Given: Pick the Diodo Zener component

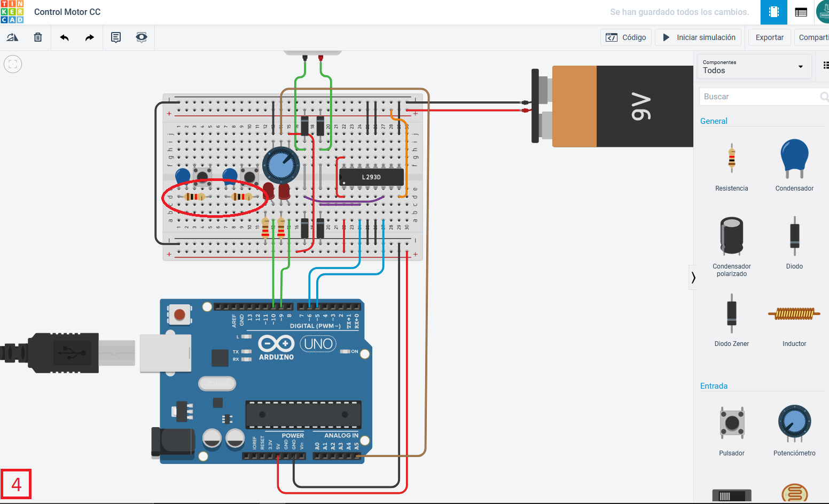Looking at the screenshot, I should coord(732,320).
